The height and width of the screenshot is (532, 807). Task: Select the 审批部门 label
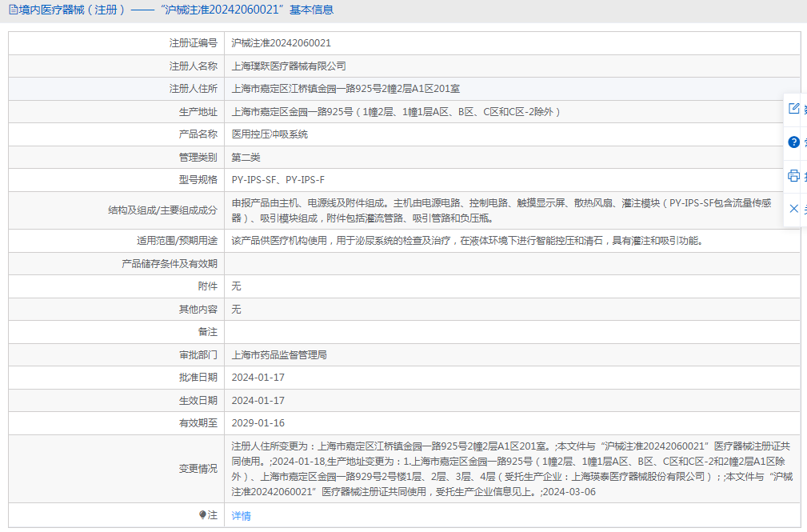pyautogui.click(x=198, y=355)
